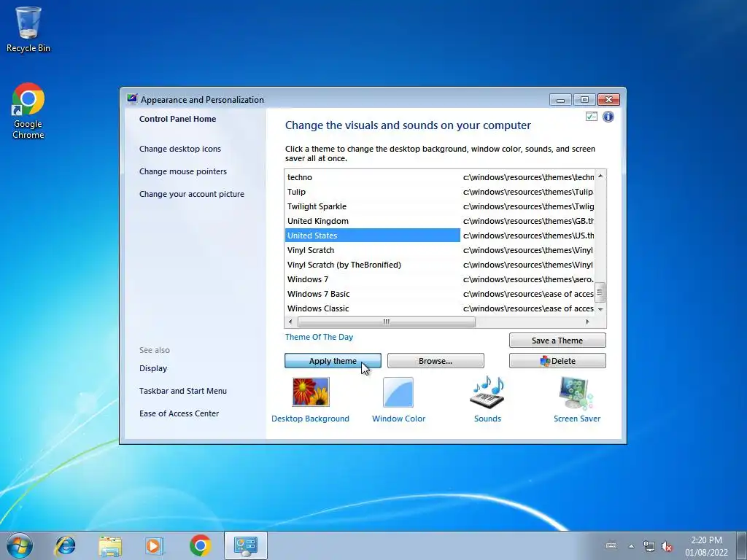Open Ease of Access Center link
Viewport: 747px width, 560px height.
pos(179,413)
